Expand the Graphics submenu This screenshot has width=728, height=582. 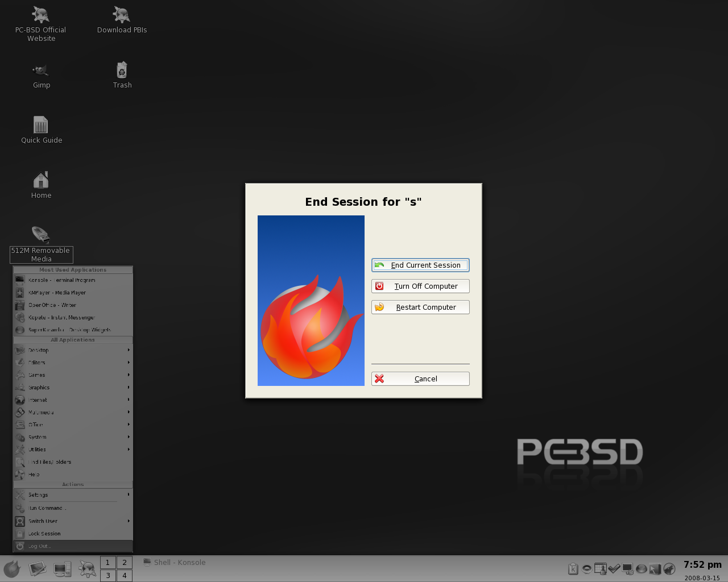(x=73, y=388)
